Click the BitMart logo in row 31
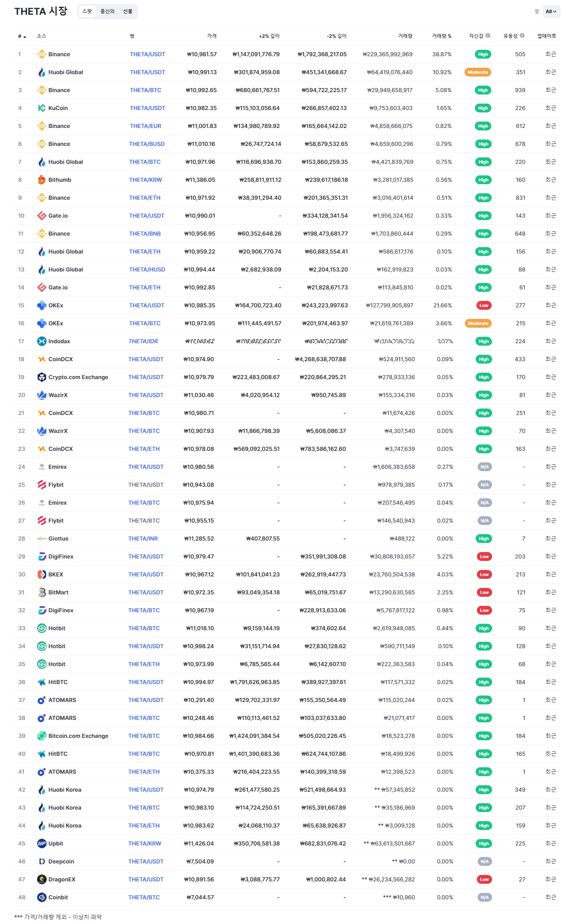571x924 pixels. [x=41, y=592]
